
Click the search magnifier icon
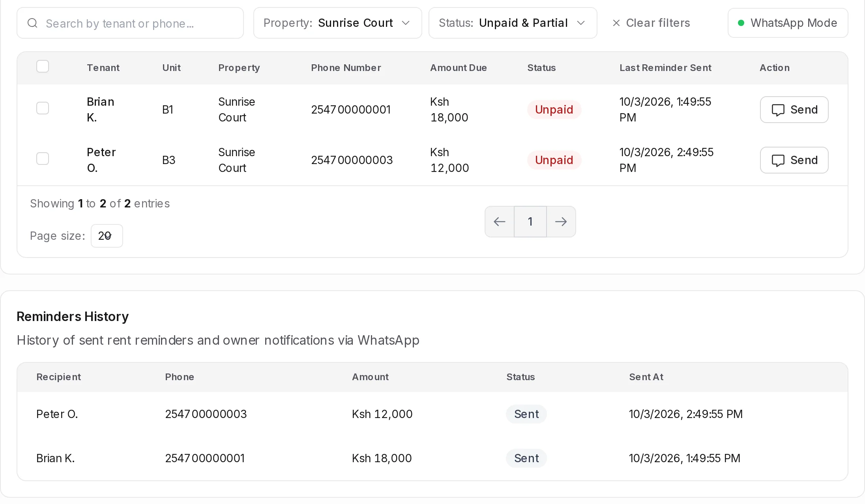coord(32,23)
